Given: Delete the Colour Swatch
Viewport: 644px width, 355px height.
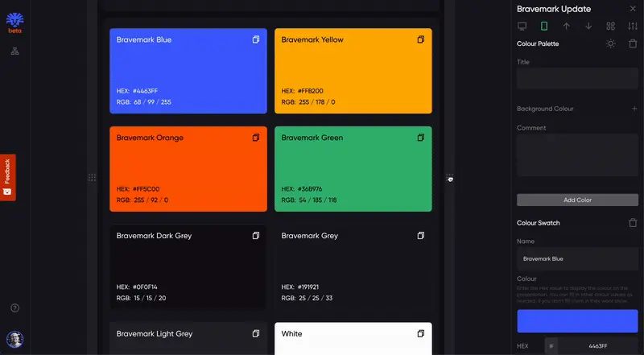Looking at the screenshot, I should 633,223.
